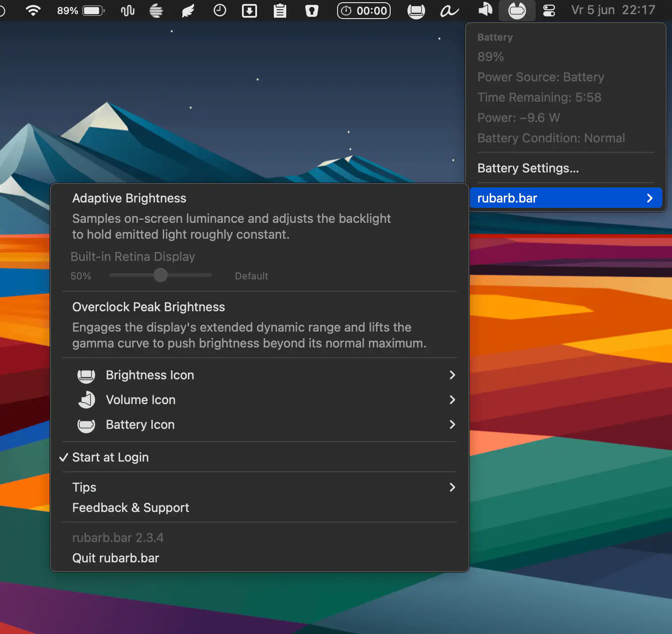Screen dimensions: 672x634
Task: Click the Battery Condition: Normal text
Action: coord(551,138)
